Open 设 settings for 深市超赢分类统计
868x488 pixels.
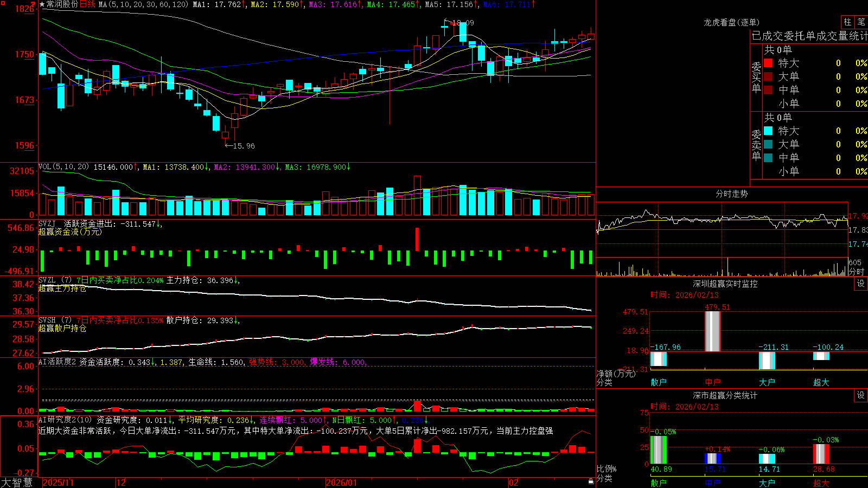click(861, 395)
